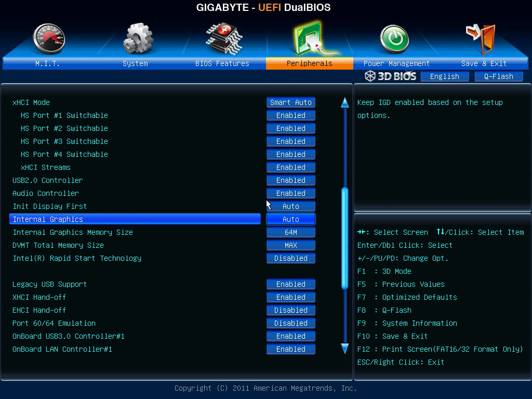The image size is (532, 399).
Task: Click the scroll up arrow of the settings list
Action: (x=345, y=102)
